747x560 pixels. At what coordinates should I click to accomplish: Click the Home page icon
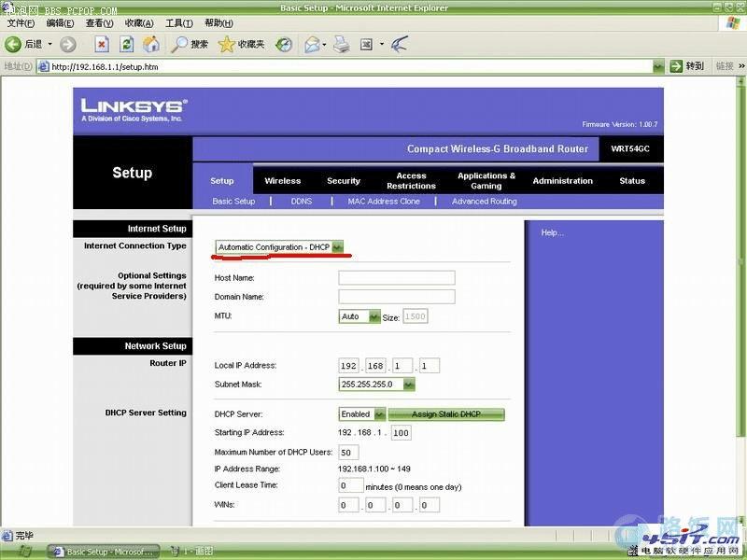pyautogui.click(x=151, y=44)
